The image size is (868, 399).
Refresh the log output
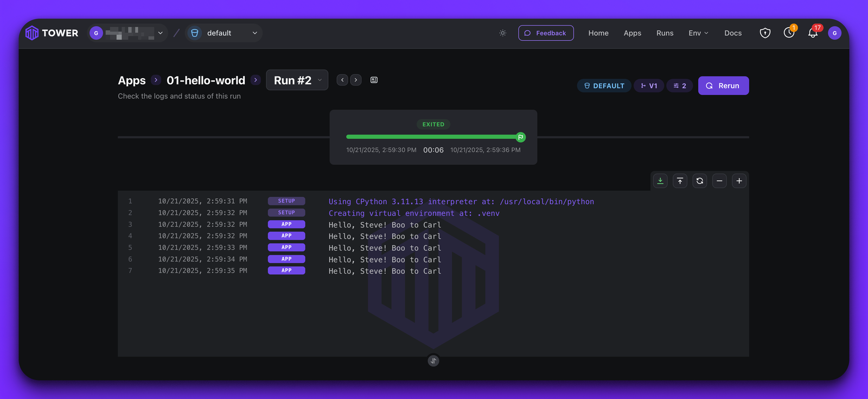point(700,181)
